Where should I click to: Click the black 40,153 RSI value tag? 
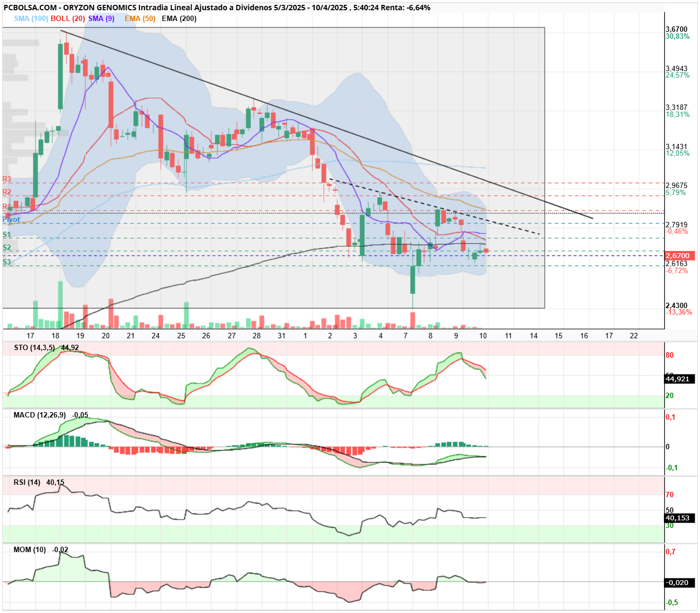pos(680,518)
